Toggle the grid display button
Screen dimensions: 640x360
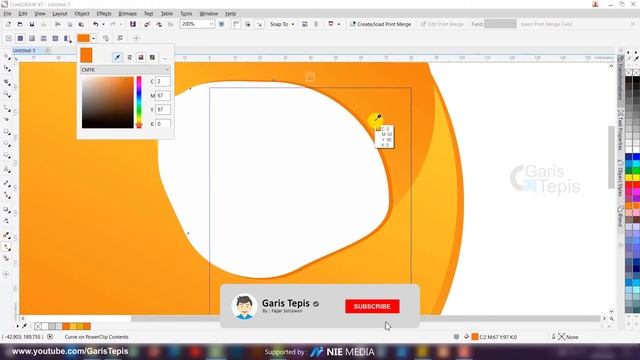tap(248, 24)
